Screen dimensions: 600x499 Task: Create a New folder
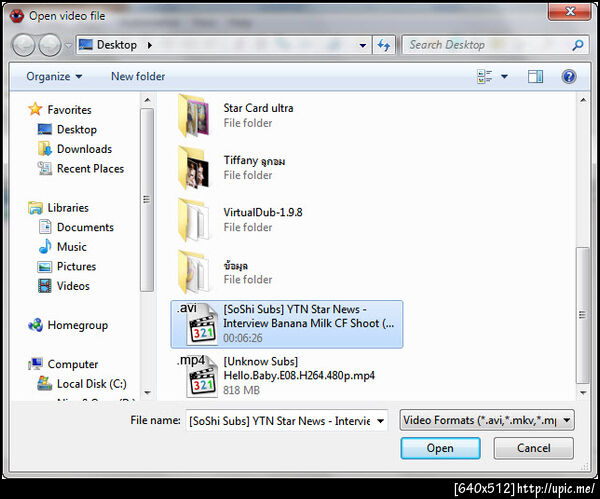tap(138, 77)
